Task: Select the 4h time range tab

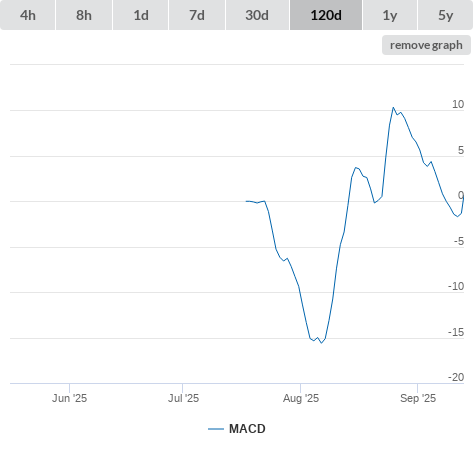Action: 28,15
